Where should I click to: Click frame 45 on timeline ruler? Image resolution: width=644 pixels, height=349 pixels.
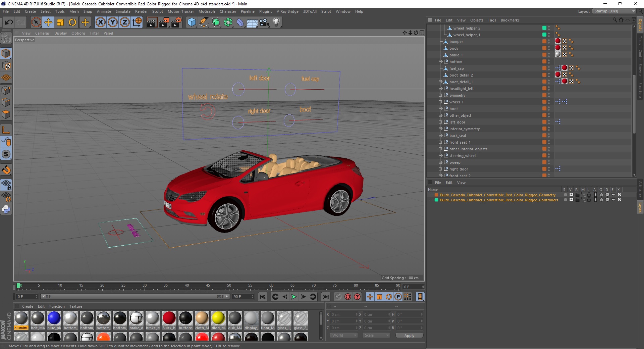[x=208, y=286]
